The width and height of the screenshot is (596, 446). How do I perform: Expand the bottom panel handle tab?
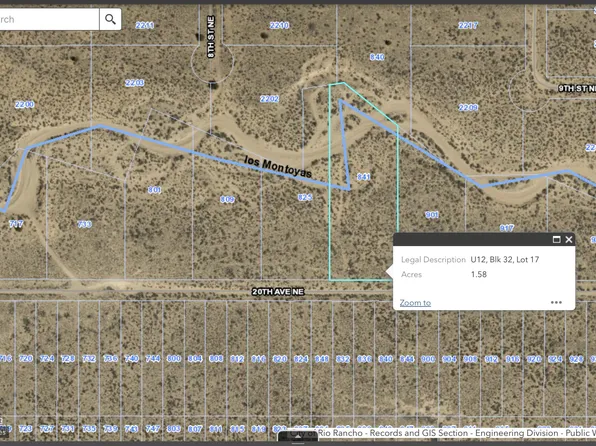(x=298, y=437)
